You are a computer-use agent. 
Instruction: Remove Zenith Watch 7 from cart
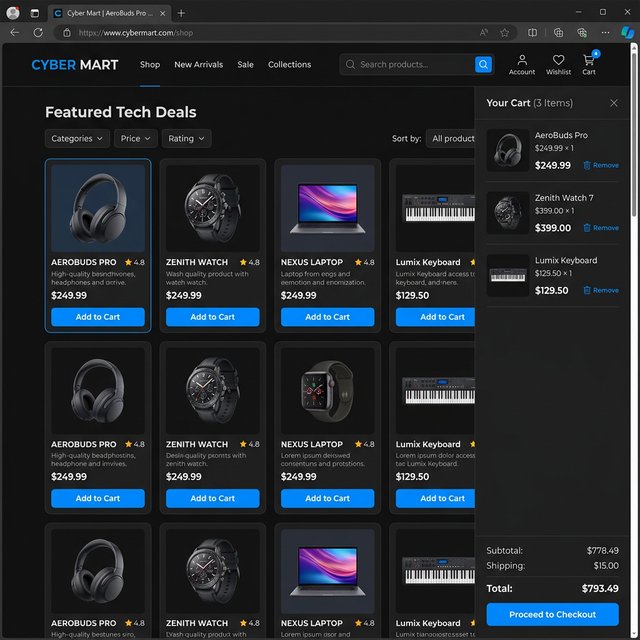[601, 228]
